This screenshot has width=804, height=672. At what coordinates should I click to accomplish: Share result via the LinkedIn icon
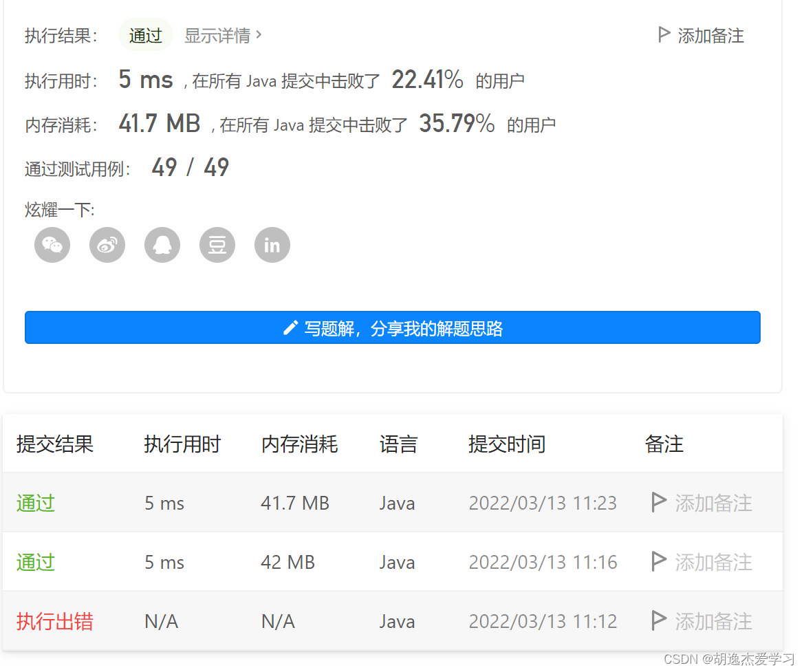point(272,244)
